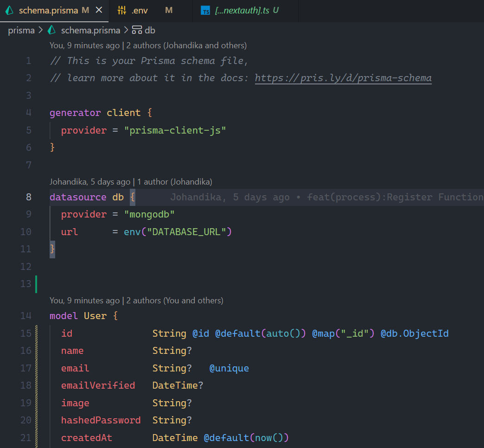484x448 pixels.
Task: Open the schema.prisma breadcrumb dropdown
Action: 90,31
